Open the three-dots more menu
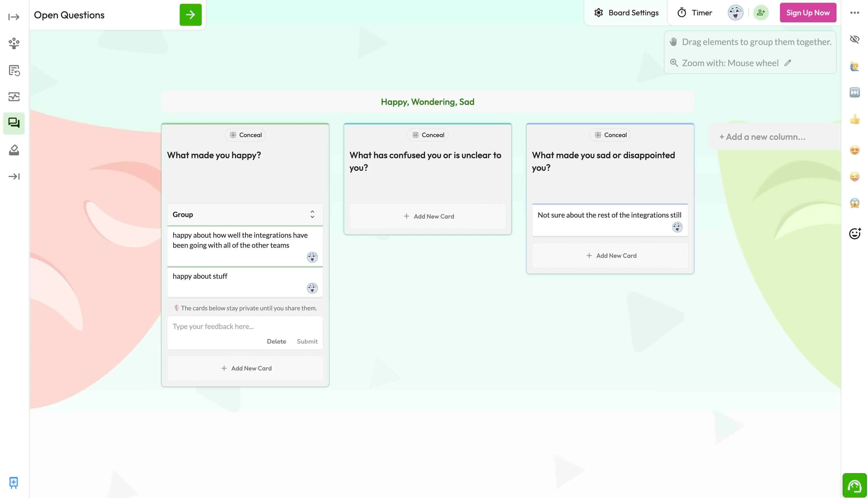The width and height of the screenshot is (868, 498). click(854, 13)
